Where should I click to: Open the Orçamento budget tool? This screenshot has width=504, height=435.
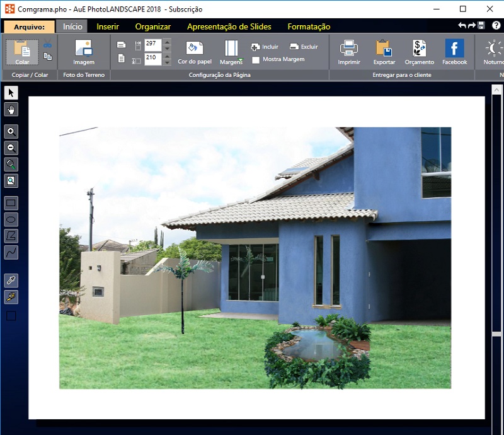[x=420, y=52]
